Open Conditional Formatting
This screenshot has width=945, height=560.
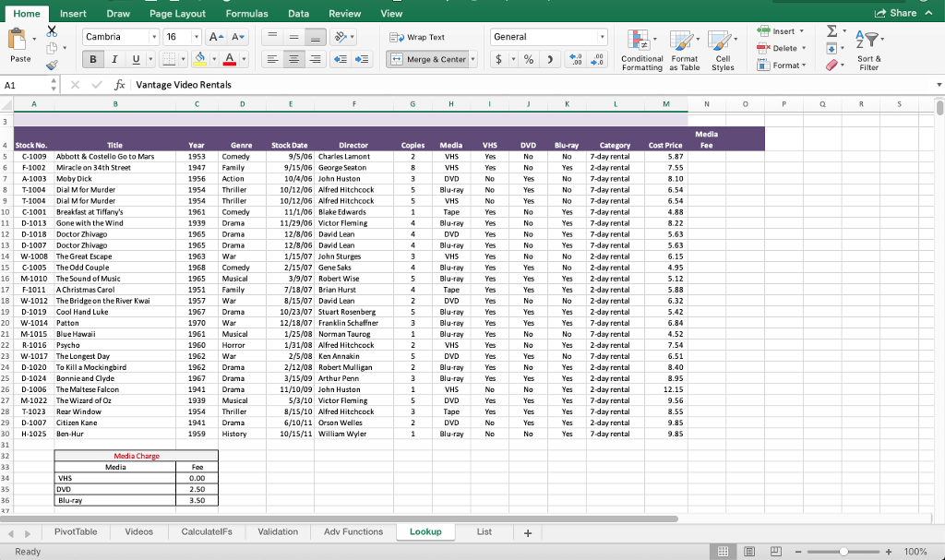pyautogui.click(x=642, y=50)
